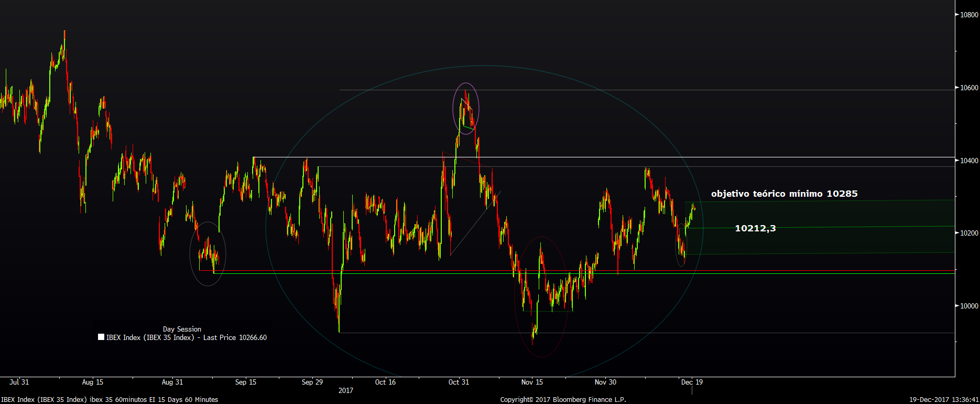Click the 10800 price axis label
This screenshot has width=980, height=404.
[x=968, y=15]
